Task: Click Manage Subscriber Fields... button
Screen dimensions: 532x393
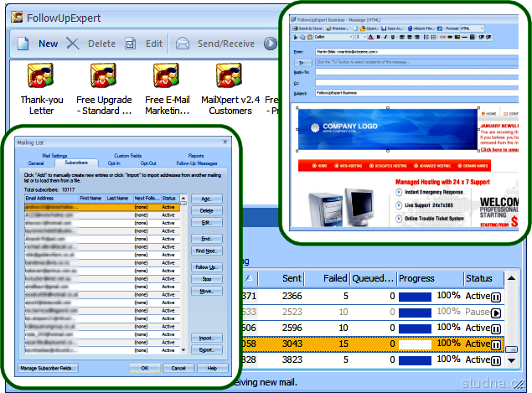Action: click(48, 368)
